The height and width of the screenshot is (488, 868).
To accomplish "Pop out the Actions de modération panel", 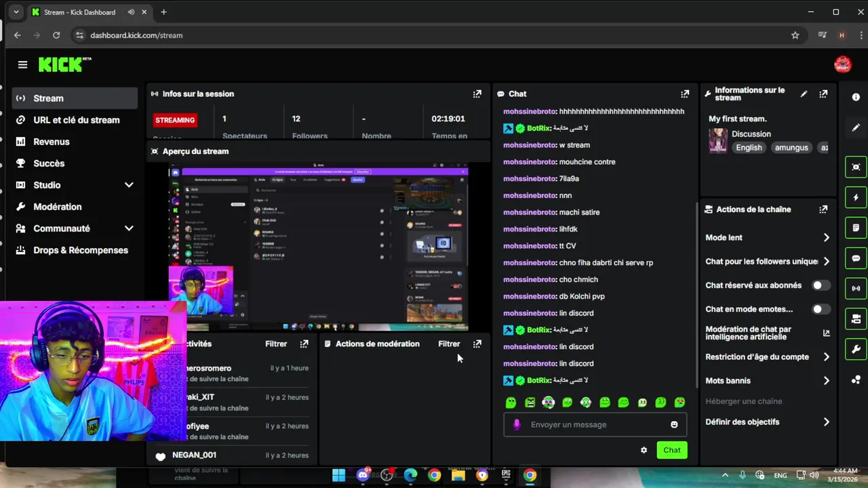I will tap(477, 344).
